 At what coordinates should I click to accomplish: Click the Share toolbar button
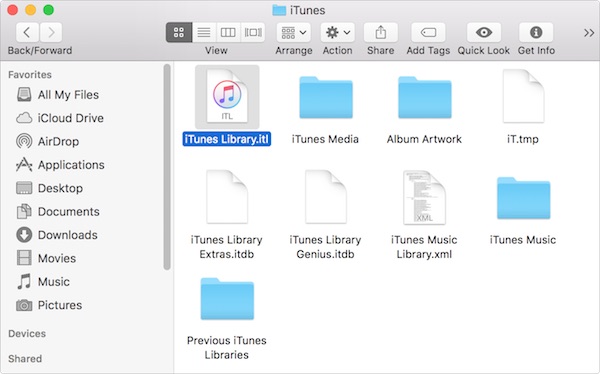coord(380,33)
